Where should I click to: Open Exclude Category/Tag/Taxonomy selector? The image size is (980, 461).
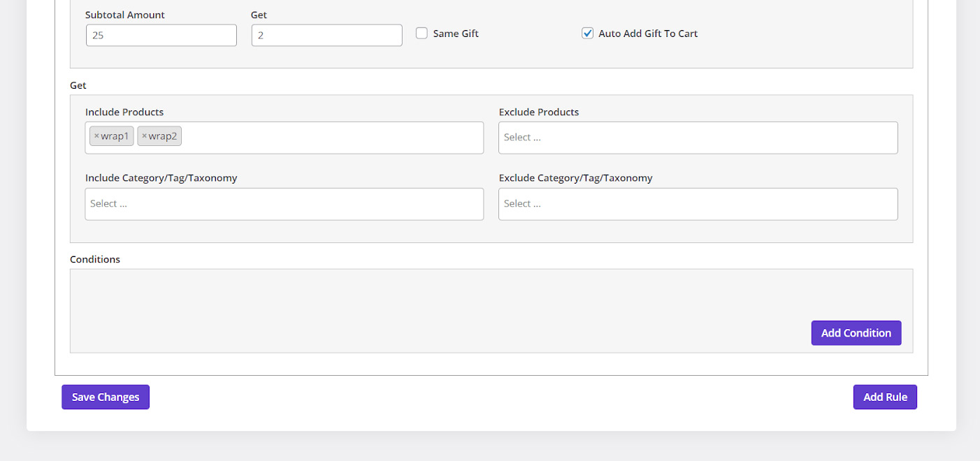click(697, 204)
